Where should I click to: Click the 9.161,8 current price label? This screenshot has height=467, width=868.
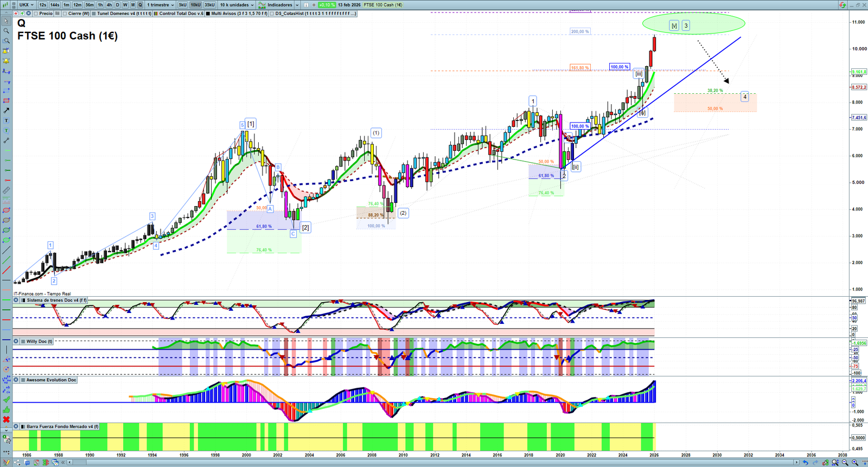(859, 72)
